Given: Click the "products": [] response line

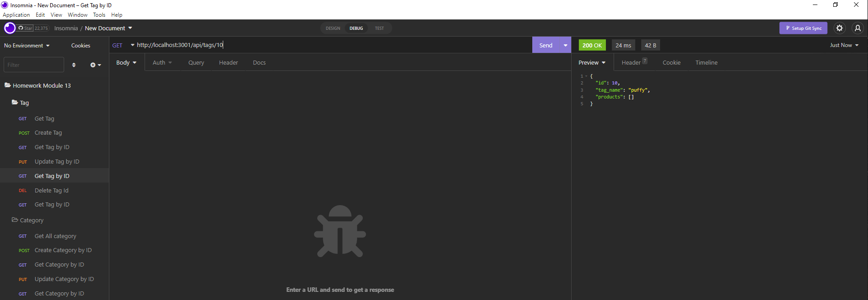Looking at the screenshot, I should tap(615, 97).
